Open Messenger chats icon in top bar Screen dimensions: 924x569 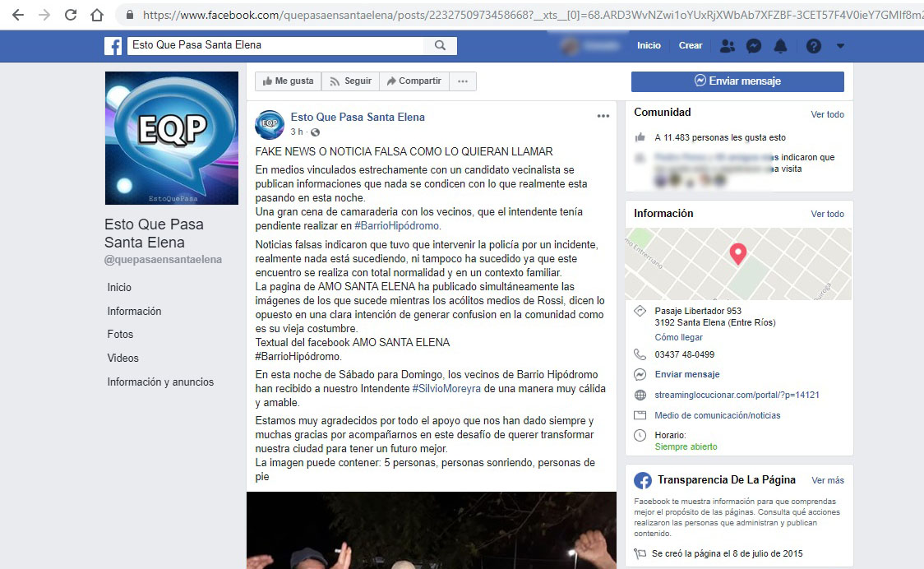pos(754,46)
